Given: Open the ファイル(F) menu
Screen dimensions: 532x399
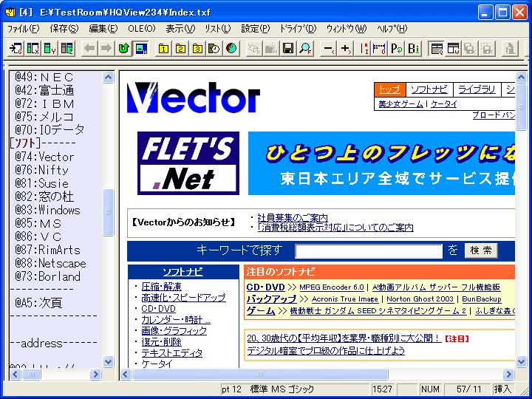Looking at the screenshot, I should tap(24, 29).
